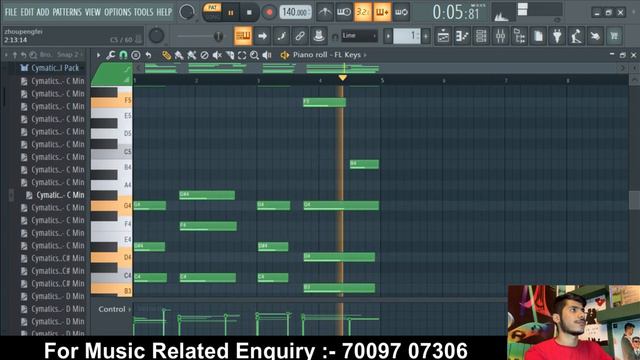Open the Playlist window
Viewport: 640px width, 360px height.
tap(443, 36)
